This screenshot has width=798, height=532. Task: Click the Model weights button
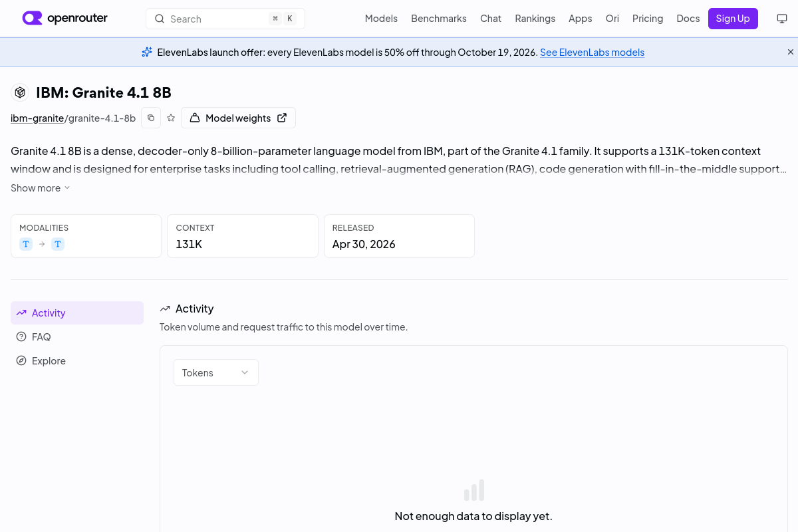pyautogui.click(x=238, y=118)
